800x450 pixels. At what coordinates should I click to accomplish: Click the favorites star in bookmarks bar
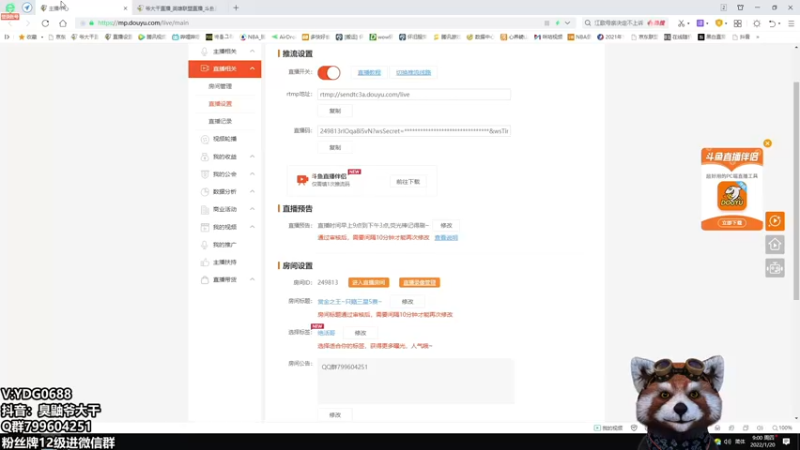pyautogui.click(x=21, y=37)
